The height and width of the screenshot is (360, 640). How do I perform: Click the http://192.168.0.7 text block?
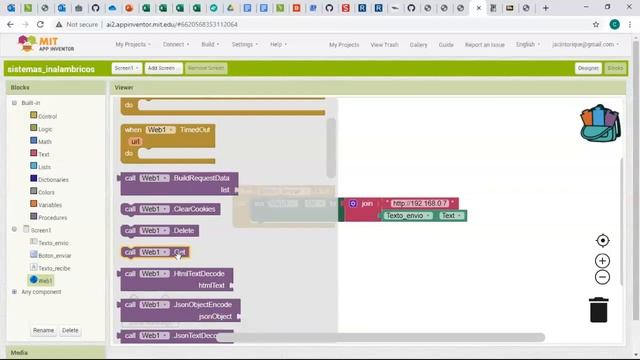[420, 203]
